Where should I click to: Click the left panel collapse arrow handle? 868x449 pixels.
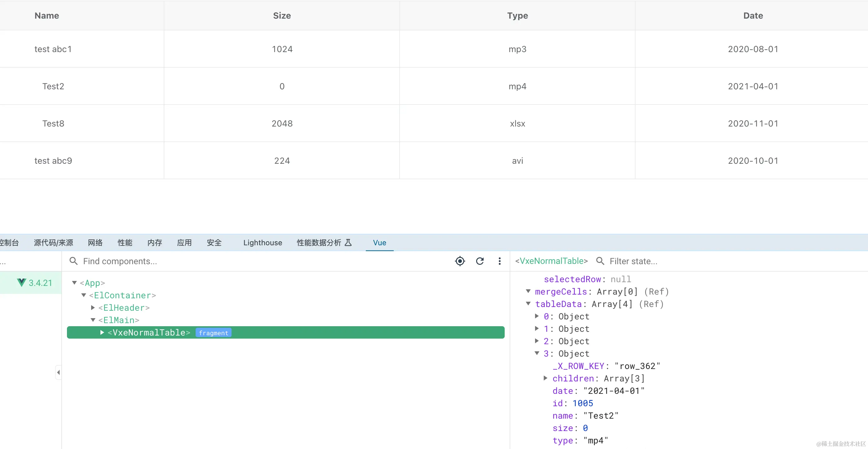pos(58,372)
